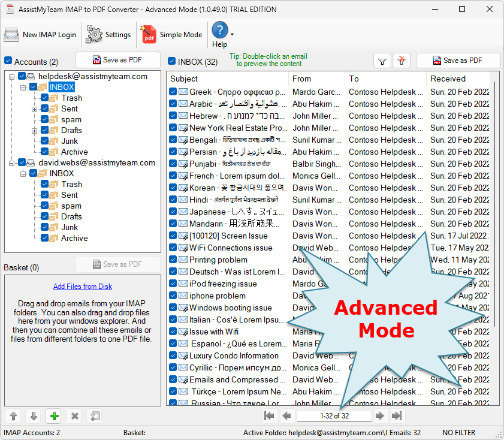
Task: Go to the last page of emails
Action: [397, 416]
